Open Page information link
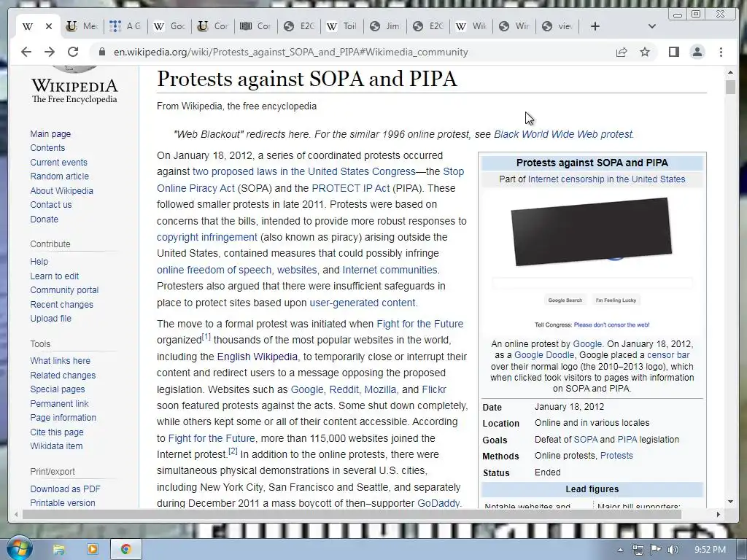Screen dimensions: 747x560 point(63,418)
